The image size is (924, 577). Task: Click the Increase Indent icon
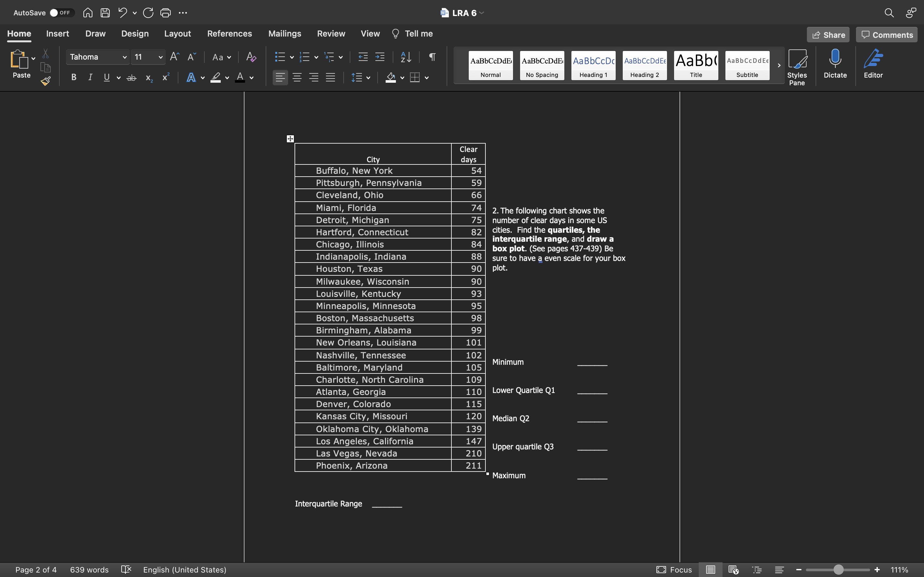(380, 57)
